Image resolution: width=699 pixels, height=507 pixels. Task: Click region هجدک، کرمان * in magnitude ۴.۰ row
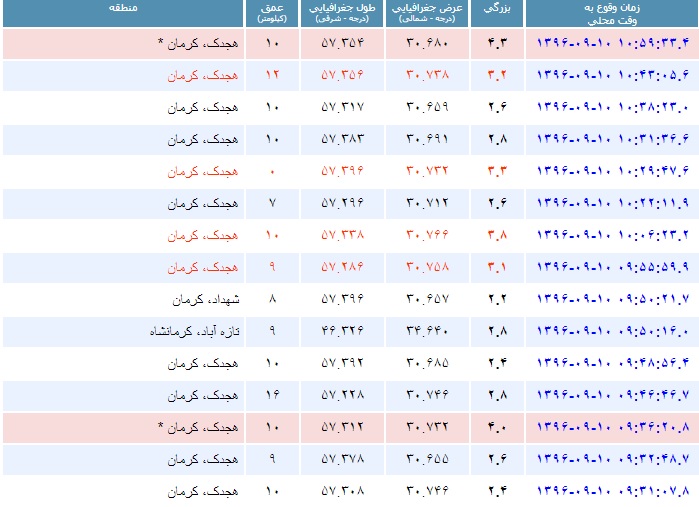(198, 428)
